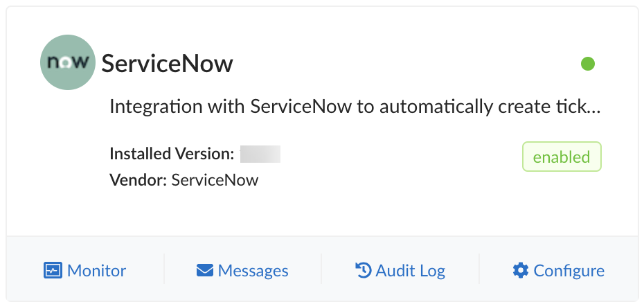Toggle the green enabled status badge
The width and height of the screenshot is (644, 302).
pyautogui.click(x=562, y=157)
